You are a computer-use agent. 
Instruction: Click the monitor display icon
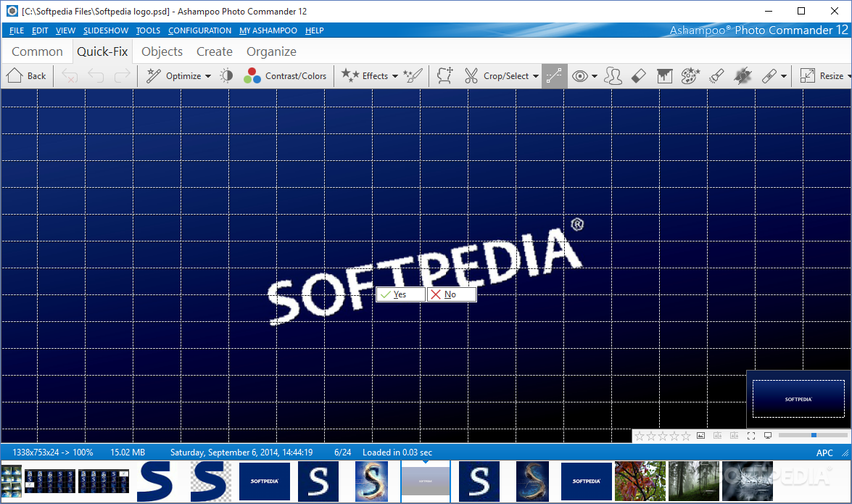point(768,436)
